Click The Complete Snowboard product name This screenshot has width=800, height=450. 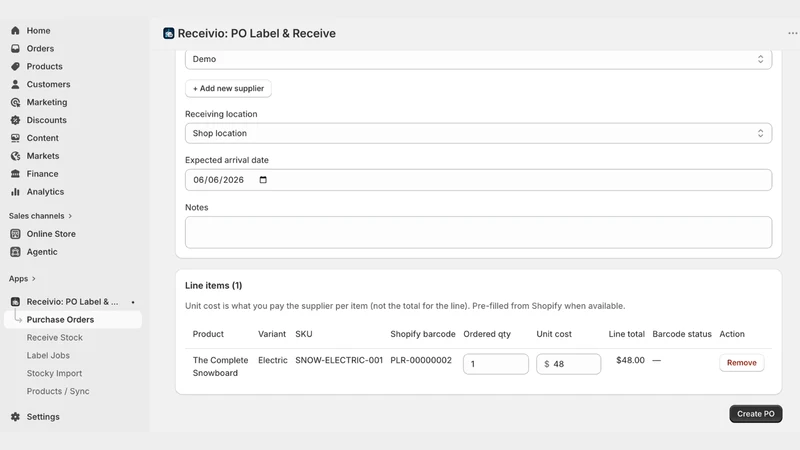220,366
